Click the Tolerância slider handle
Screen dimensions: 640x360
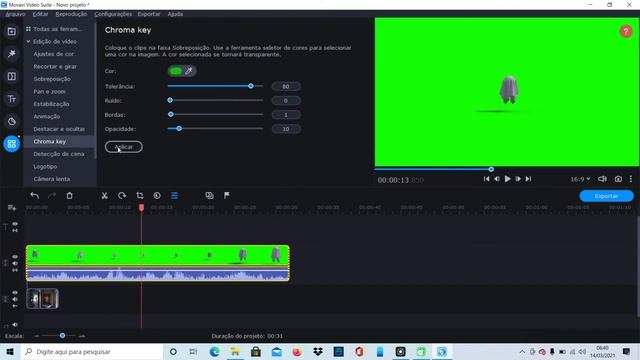[251, 86]
